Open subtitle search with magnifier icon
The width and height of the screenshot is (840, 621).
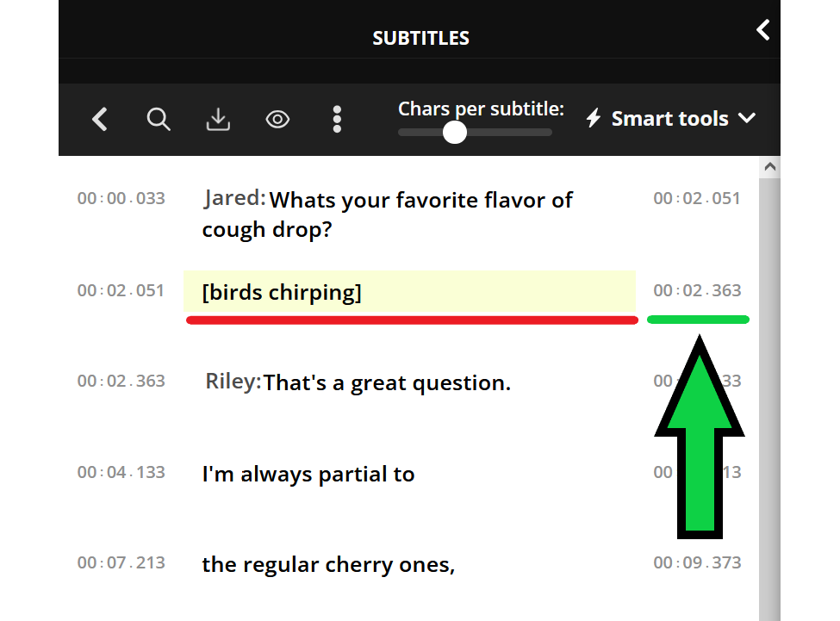pos(159,119)
